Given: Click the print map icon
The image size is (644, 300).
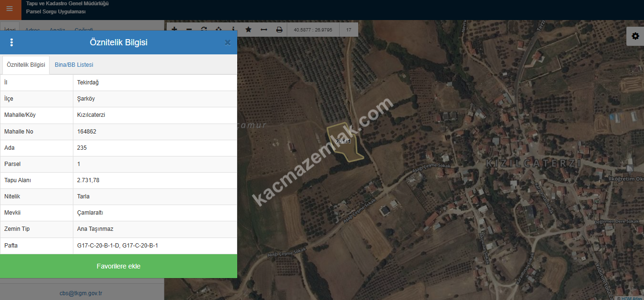Looking at the screenshot, I should tap(279, 30).
